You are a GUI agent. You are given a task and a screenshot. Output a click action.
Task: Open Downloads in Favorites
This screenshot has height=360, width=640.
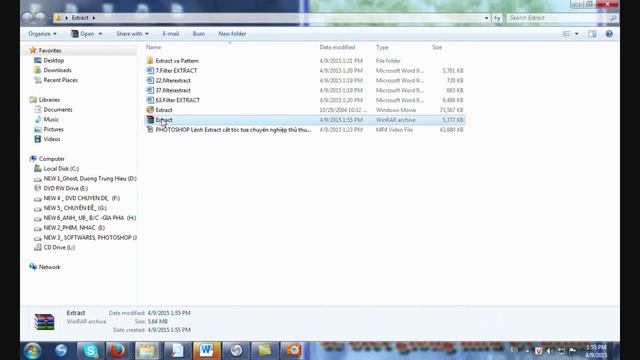(x=57, y=70)
